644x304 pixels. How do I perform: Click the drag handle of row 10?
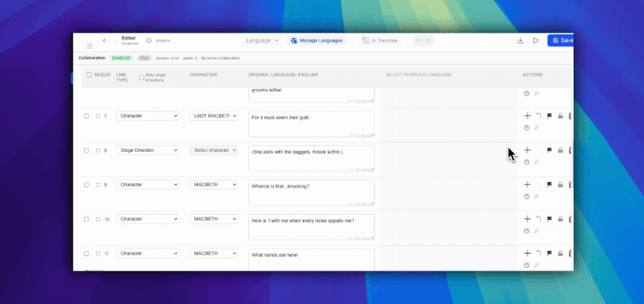pyautogui.click(x=98, y=219)
